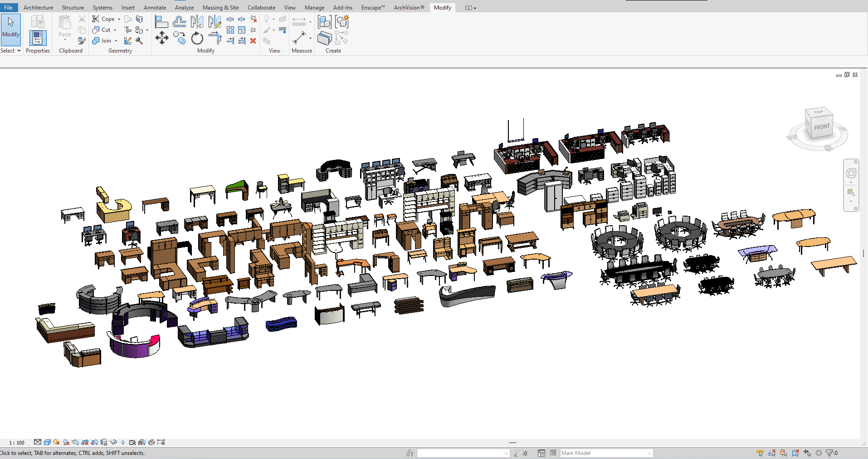The image size is (868, 459).
Task: Toggle Reveal Hidden Elements lightbulb
Action: (x=123, y=442)
